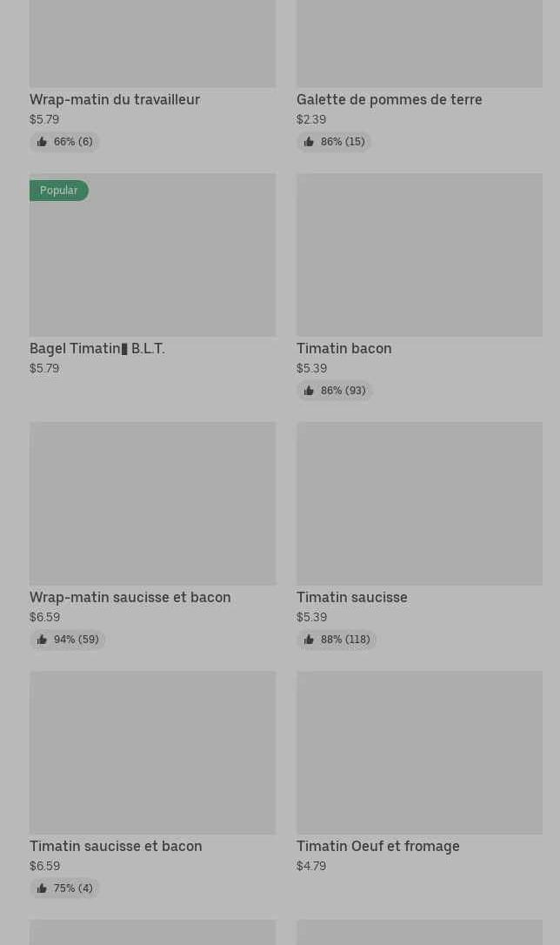Image resolution: width=560 pixels, height=945 pixels.
Task: Click the Wrap-matin du travailleur title
Action: point(115,99)
